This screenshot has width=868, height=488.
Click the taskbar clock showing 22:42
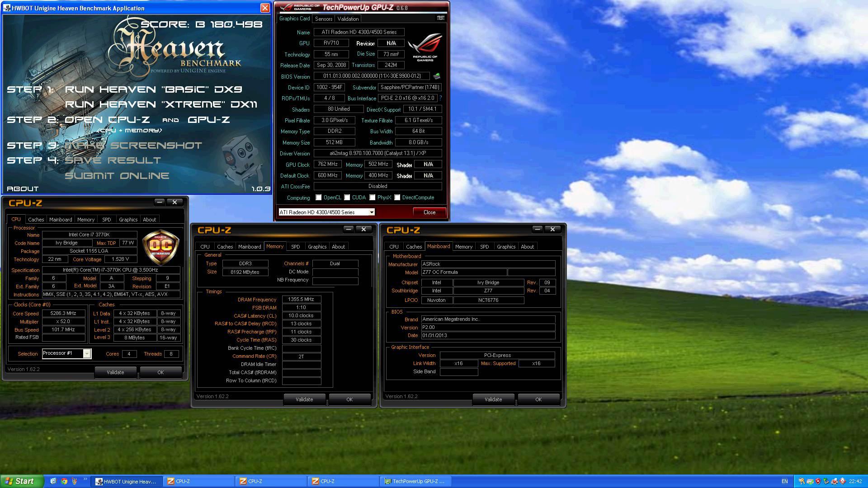pyautogui.click(x=855, y=481)
